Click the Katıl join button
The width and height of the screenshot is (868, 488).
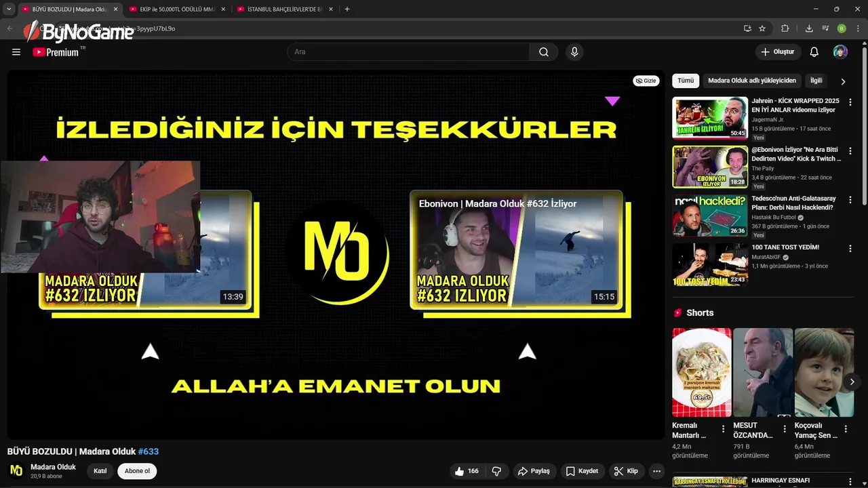100,471
